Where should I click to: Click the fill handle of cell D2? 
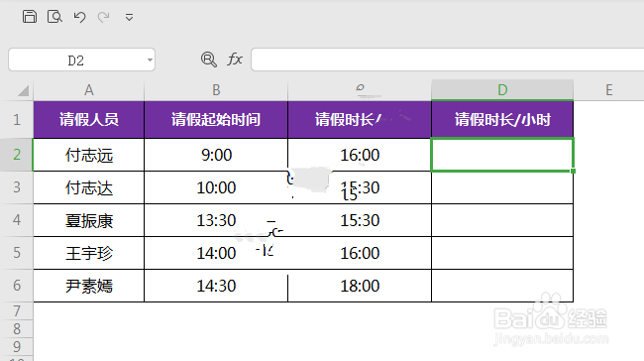pos(573,171)
